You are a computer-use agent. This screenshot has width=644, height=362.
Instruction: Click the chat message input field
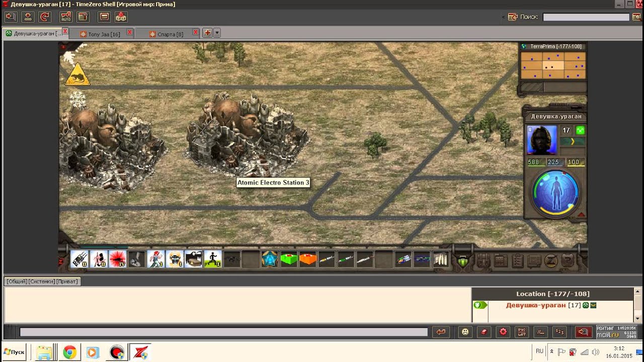(x=224, y=332)
